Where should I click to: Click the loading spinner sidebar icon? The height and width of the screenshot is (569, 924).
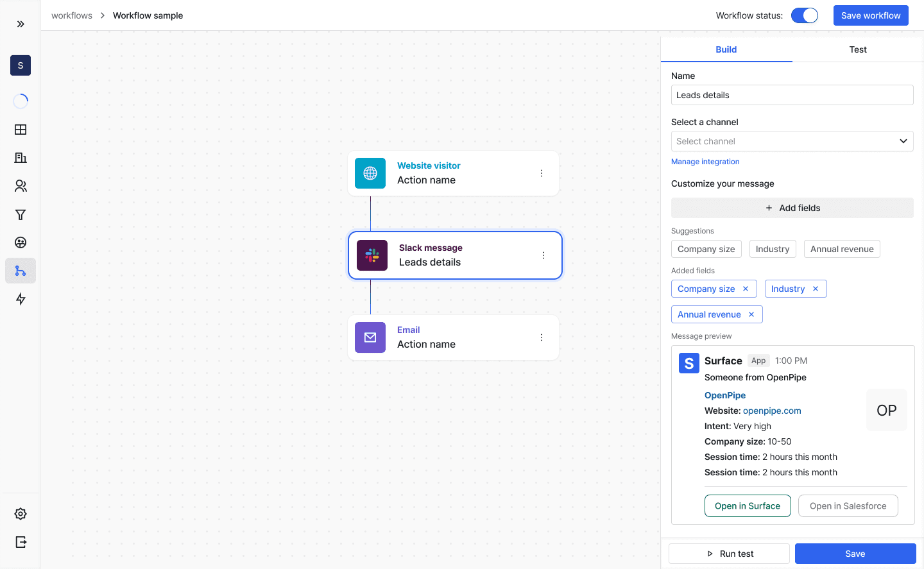coord(21,101)
